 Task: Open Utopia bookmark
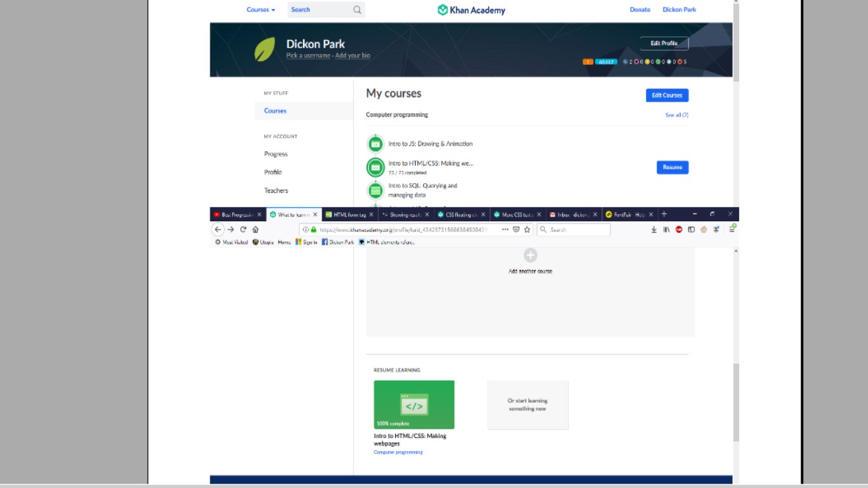(263, 242)
